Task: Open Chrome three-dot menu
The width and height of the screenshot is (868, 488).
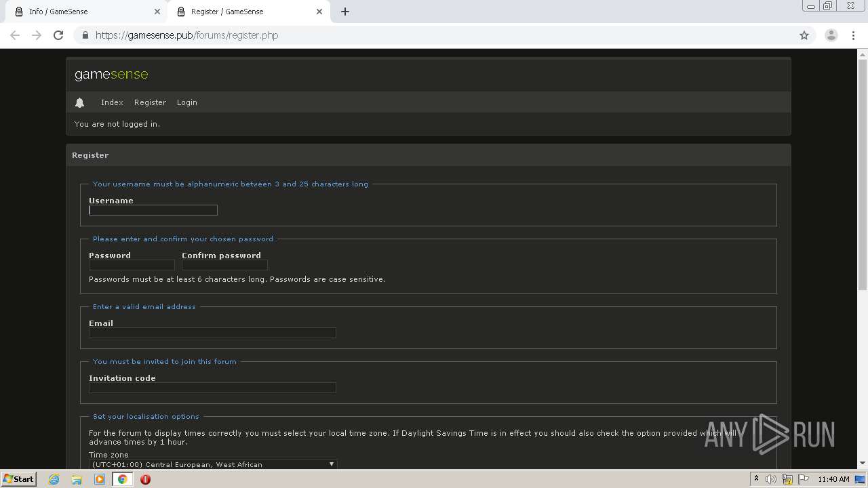Action: (853, 35)
